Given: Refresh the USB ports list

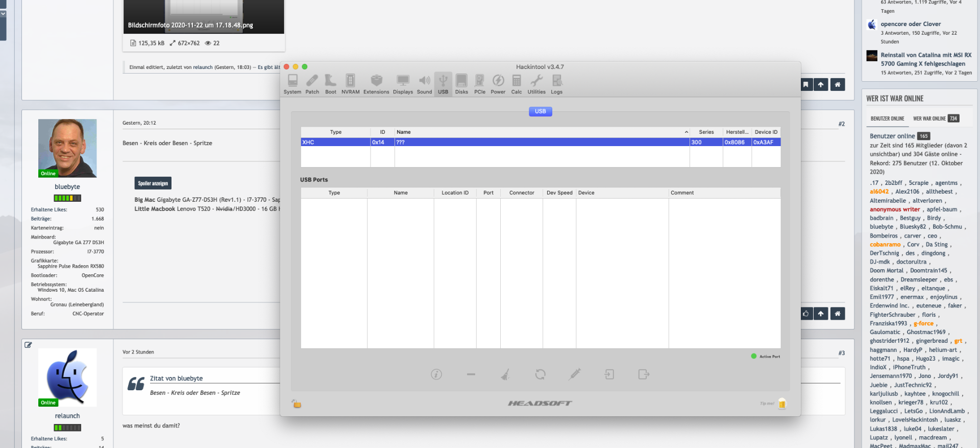Looking at the screenshot, I should pyautogui.click(x=541, y=374).
